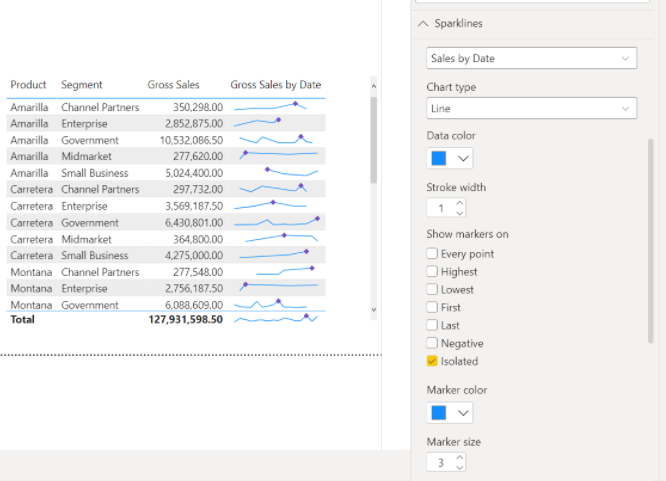Check the Highest marker checkbox

432,272
